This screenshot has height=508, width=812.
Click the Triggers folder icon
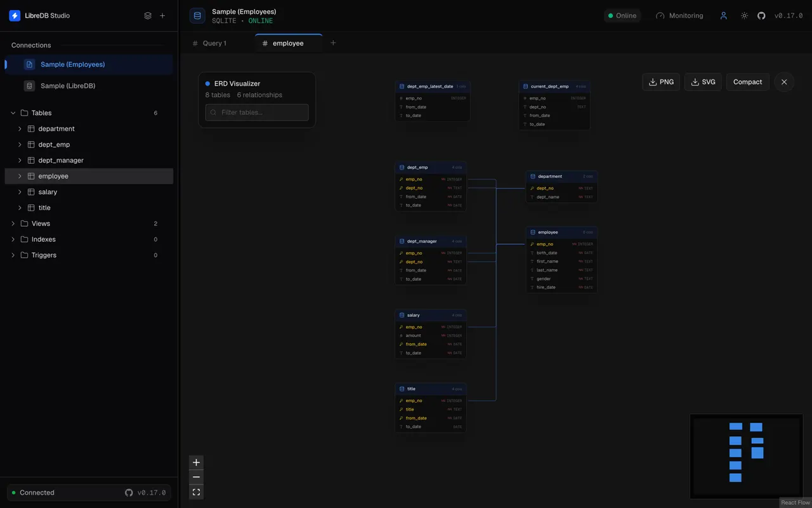tap(25, 255)
